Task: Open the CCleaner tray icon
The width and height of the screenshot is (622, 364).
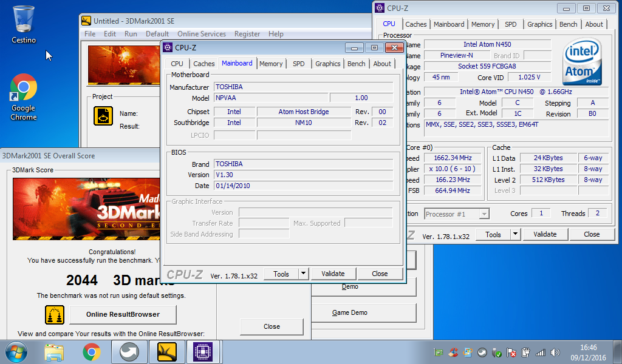Action: coord(453,352)
